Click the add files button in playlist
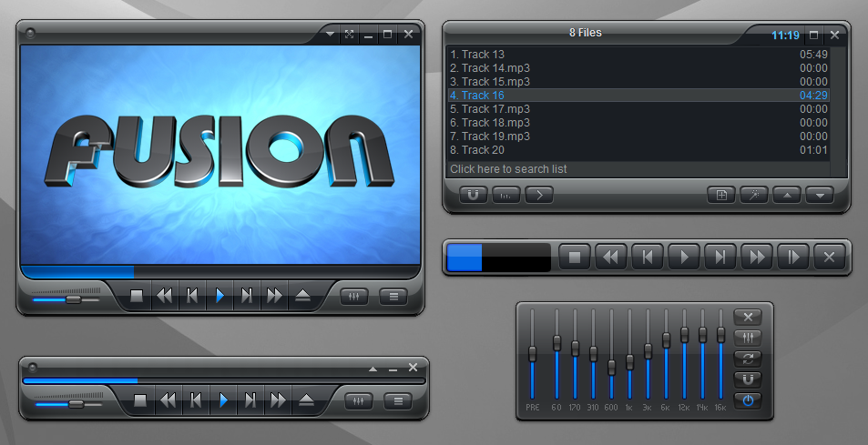Viewport: 868px width, 445px height. click(721, 195)
